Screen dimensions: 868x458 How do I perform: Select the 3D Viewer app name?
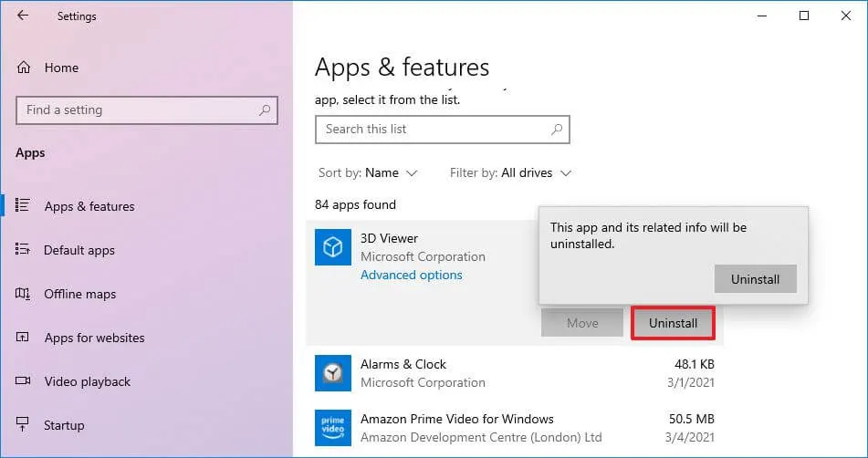[389, 238]
